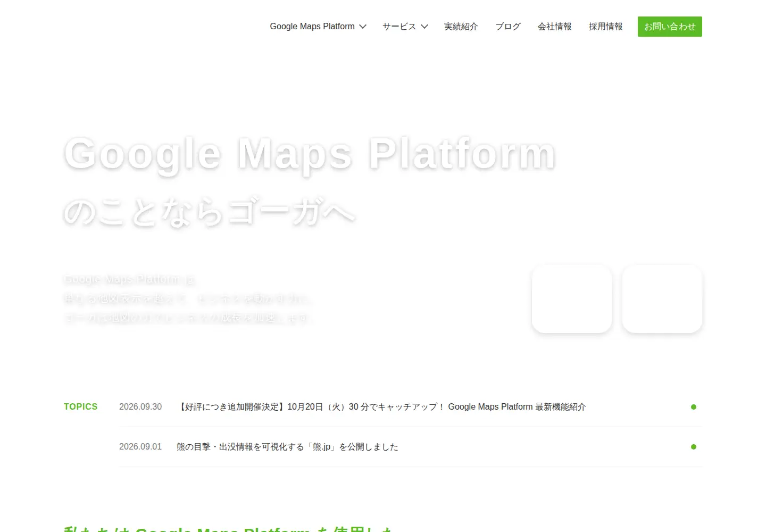Open the ブログ nav item
766x532 pixels.
507,27
